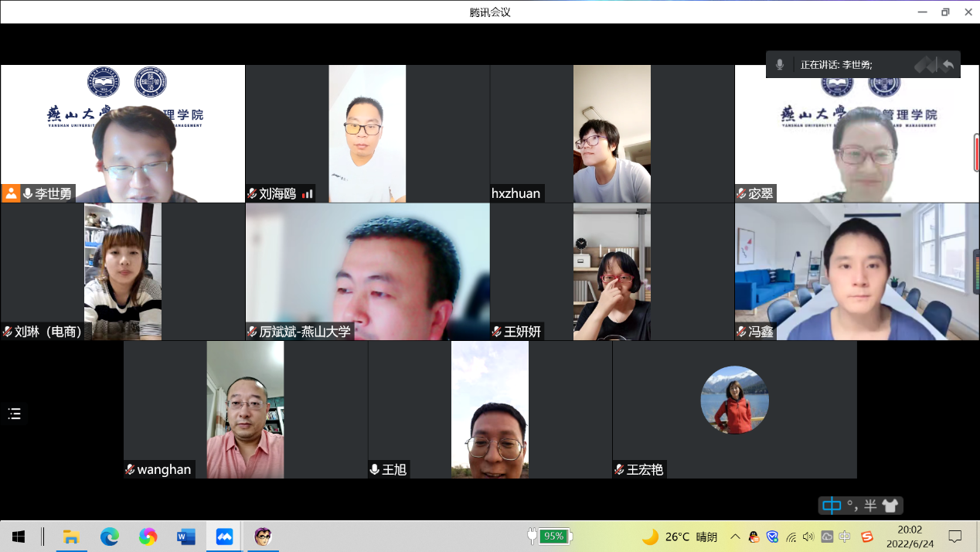Toggle Chinese/English mode on IME bar
The image size is (980, 552).
pyautogui.click(x=831, y=506)
